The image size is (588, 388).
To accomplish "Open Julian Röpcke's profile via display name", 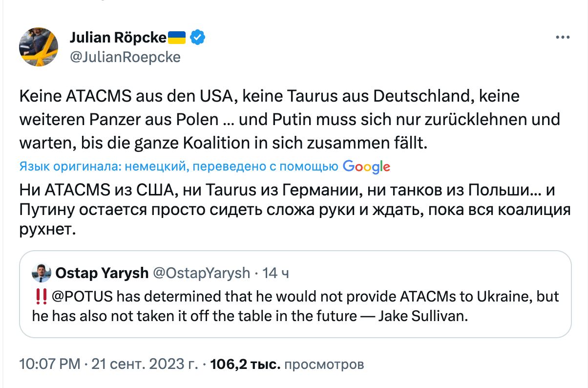I will 118,37.
